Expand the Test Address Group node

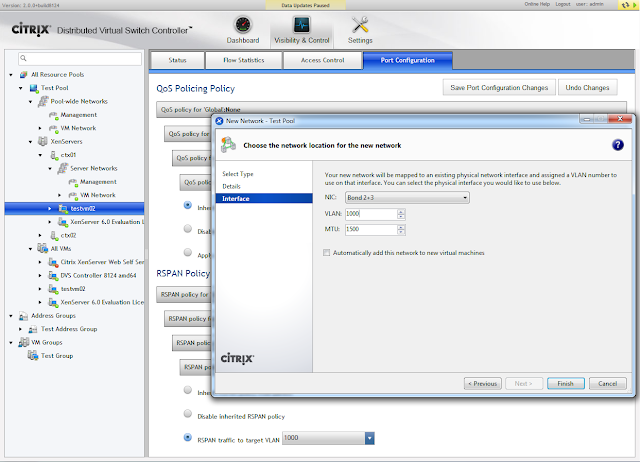coord(20,329)
